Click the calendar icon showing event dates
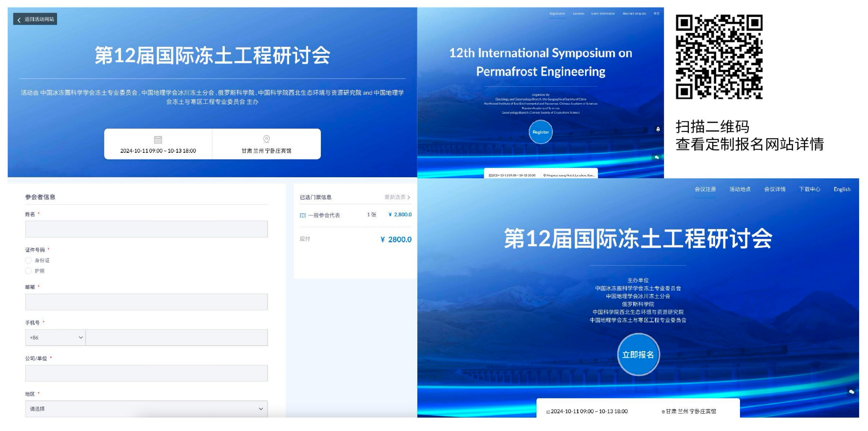The width and height of the screenshot is (868, 431). tap(159, 139)
